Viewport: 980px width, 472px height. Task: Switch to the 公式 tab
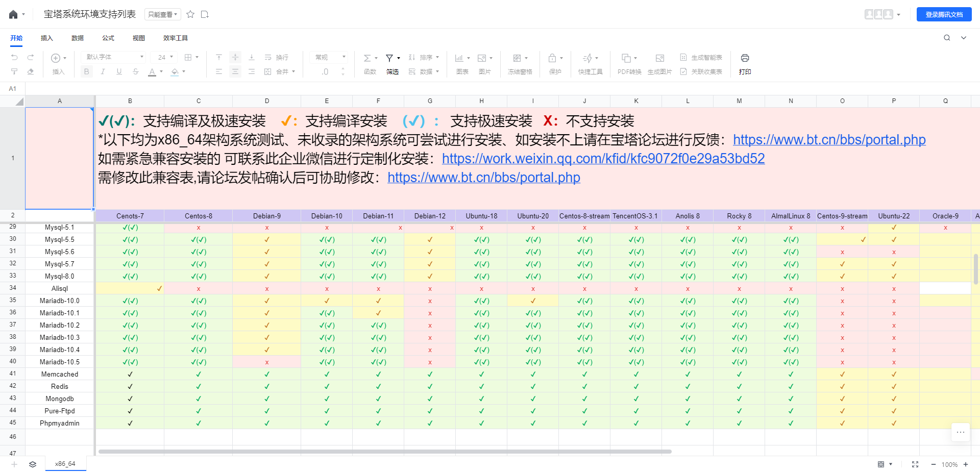coord(108,38)
